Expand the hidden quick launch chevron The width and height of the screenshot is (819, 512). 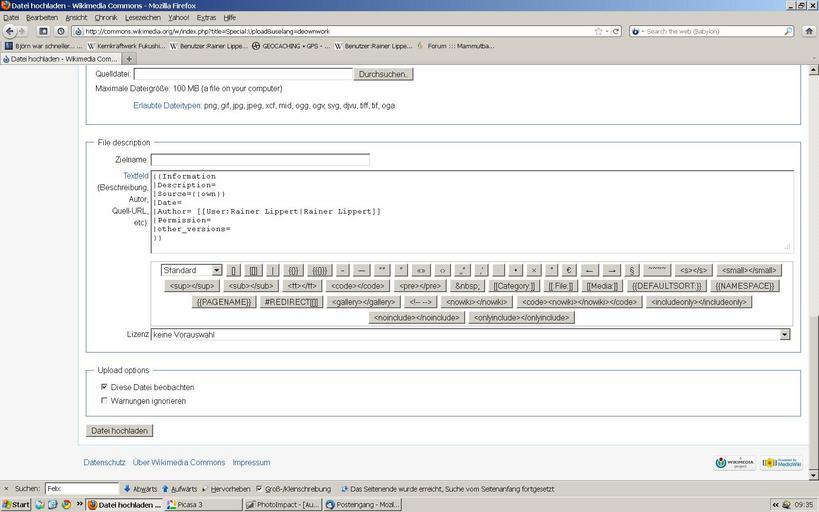[80, 505]
